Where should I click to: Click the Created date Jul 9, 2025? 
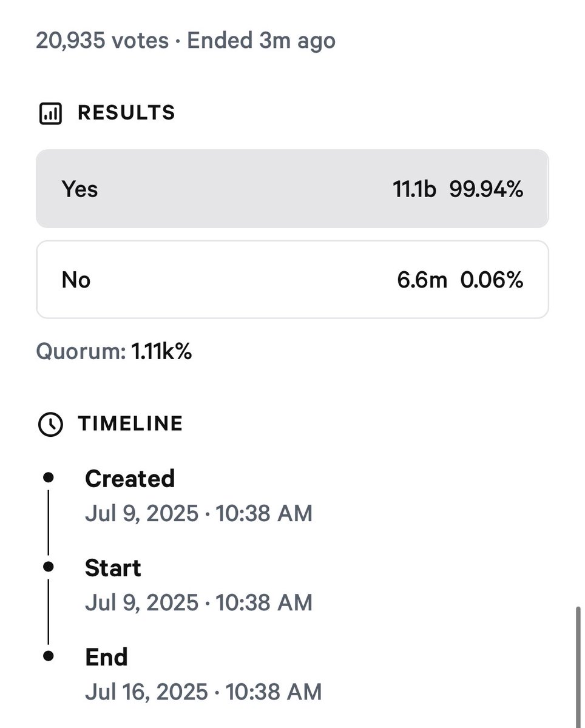point(141,514)
